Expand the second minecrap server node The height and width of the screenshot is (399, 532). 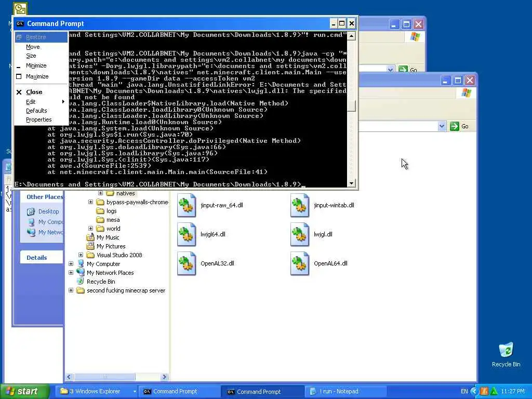(71, 290)
